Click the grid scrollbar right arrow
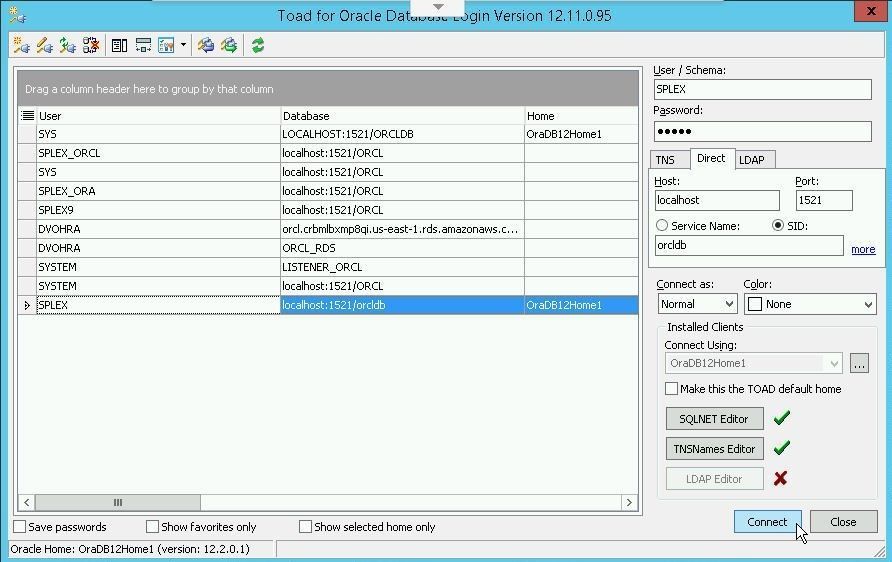Screen dimensions: 892x562 629,502
